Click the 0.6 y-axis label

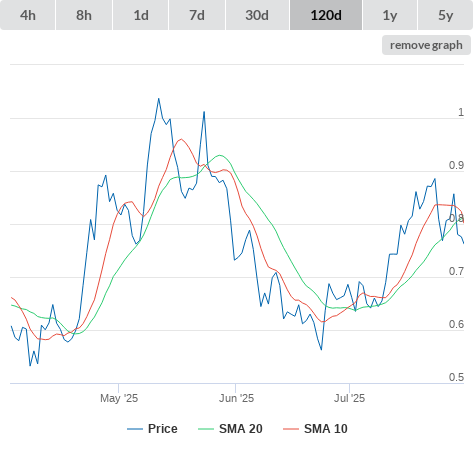point(456,324)
